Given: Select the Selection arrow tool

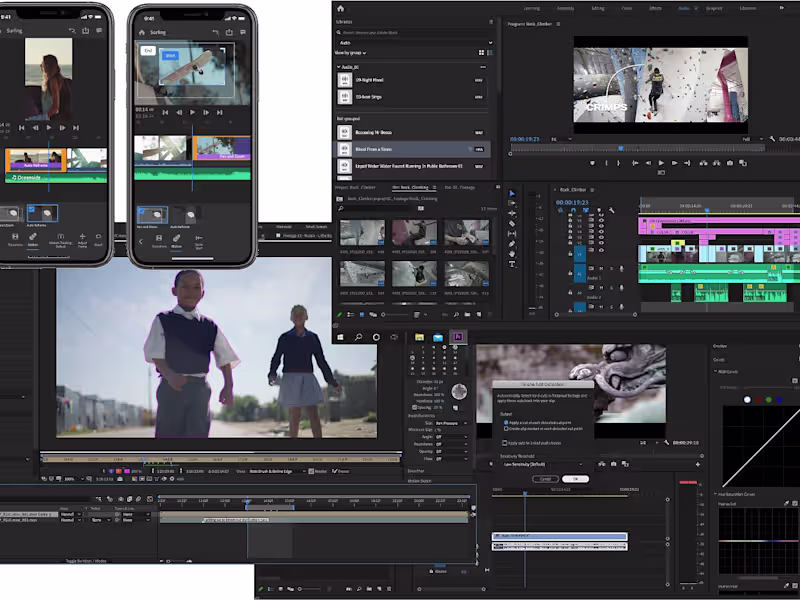Looking at the screenshot, I should coord(512,194).
